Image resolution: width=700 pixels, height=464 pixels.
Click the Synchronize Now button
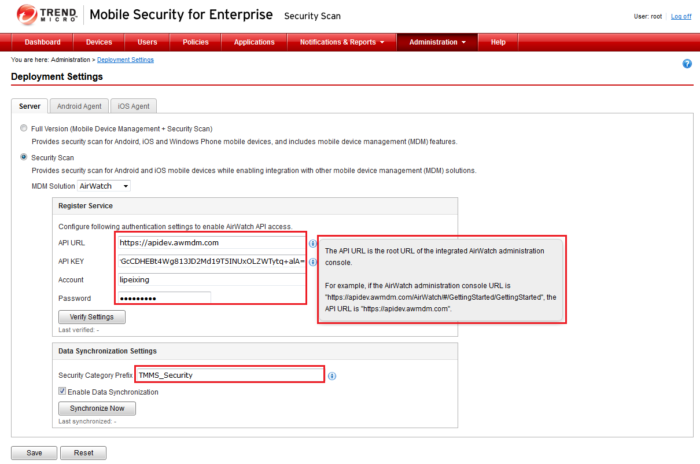(97, 408)
